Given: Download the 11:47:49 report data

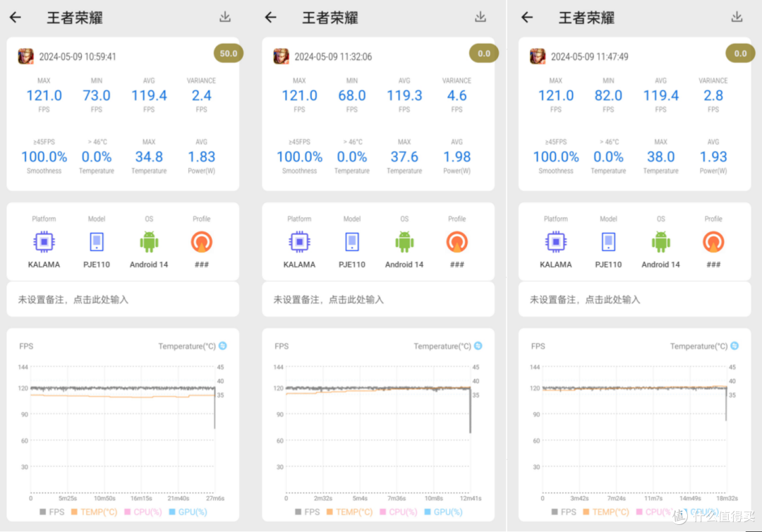Looking at the screenshot, I should (737, 17).
